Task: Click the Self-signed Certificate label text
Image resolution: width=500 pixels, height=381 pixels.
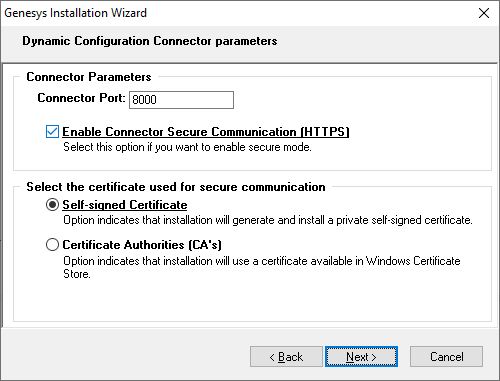Action: coord(125,205)
